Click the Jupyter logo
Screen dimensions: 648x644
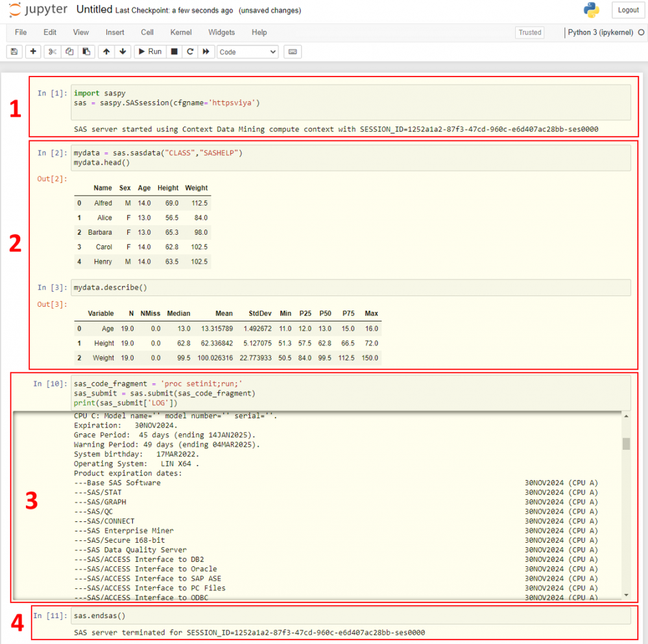pos(38,10)
